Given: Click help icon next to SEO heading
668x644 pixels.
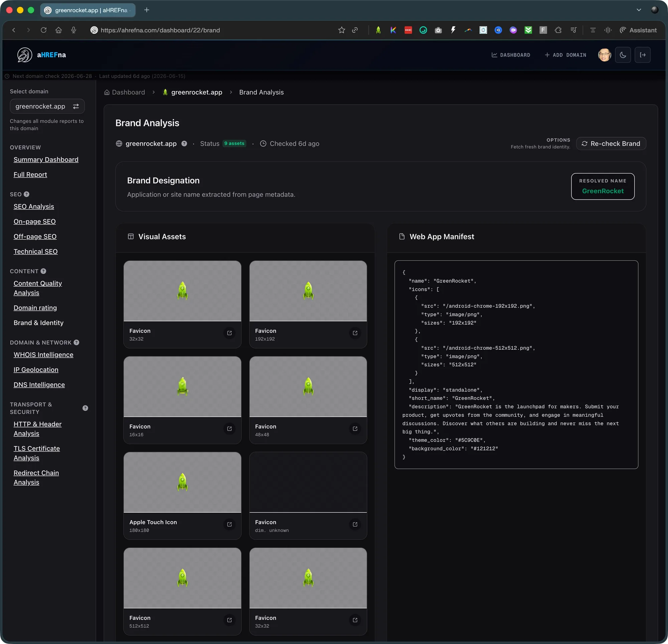Looking at the screenshot, I should pyautogui.click(x=26, y=194).
